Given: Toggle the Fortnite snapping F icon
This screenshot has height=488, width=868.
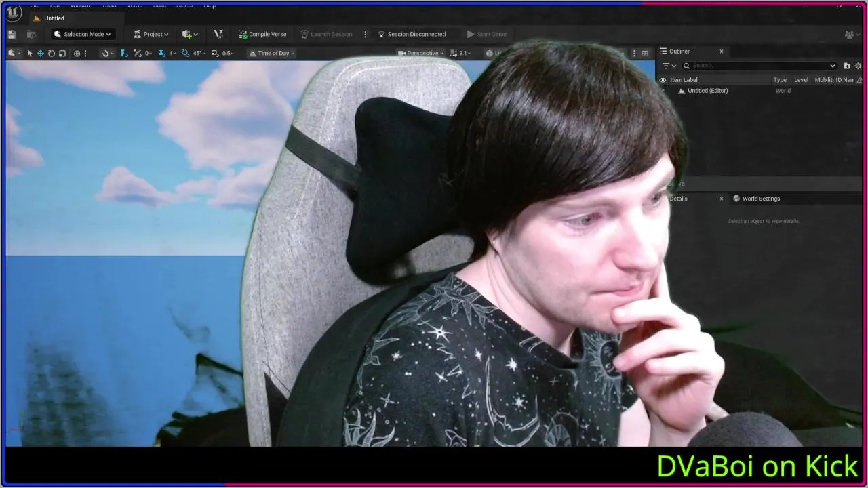Looking at the screenshot, I should [x=124, y=53].
